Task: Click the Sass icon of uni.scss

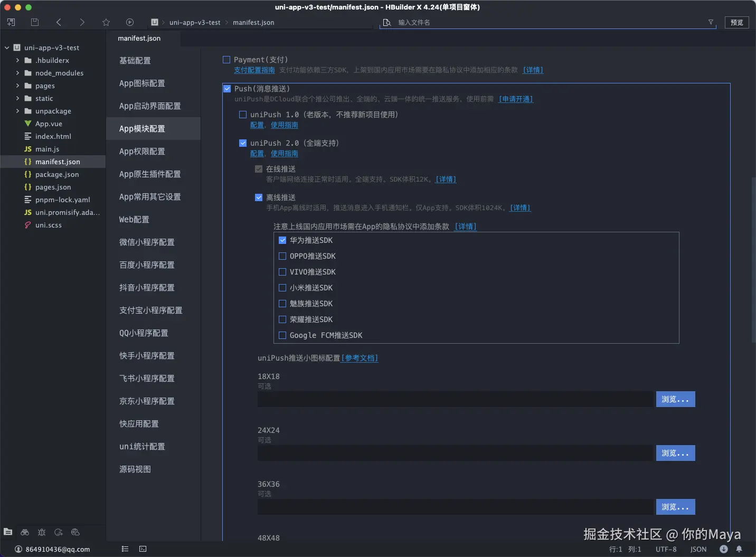Action: [28, 225]
